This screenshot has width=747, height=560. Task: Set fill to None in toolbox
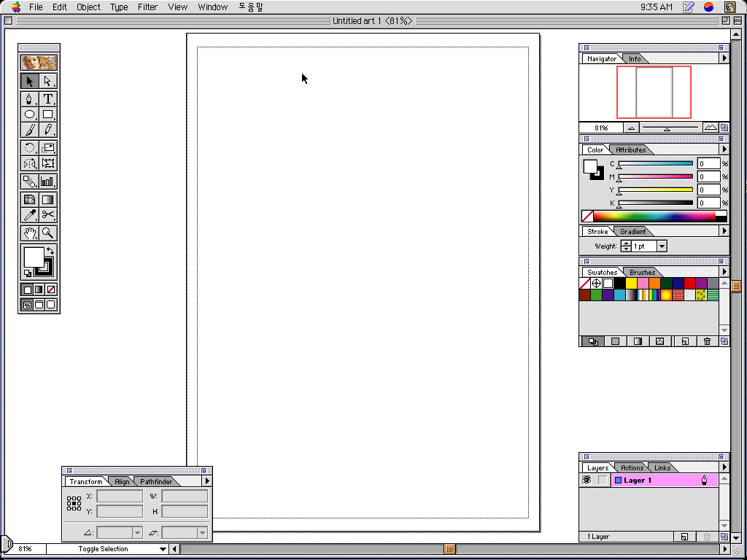click(x=51, y=289)
